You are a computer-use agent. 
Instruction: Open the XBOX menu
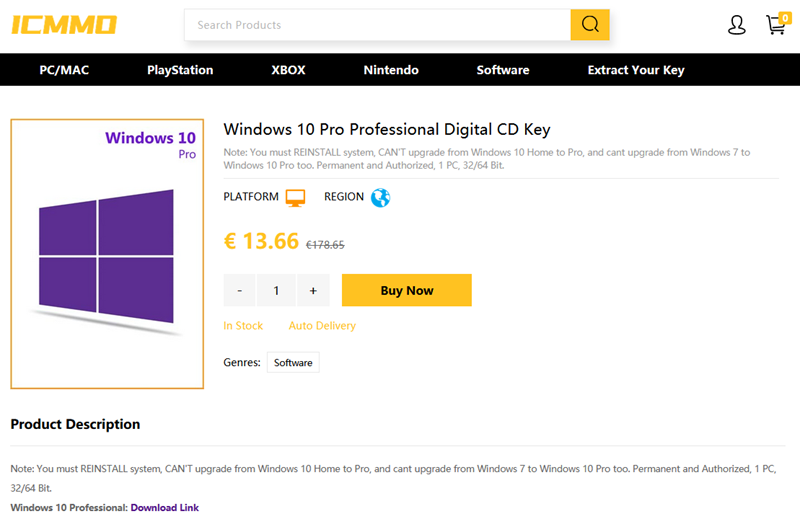click(x=288, y=70)
